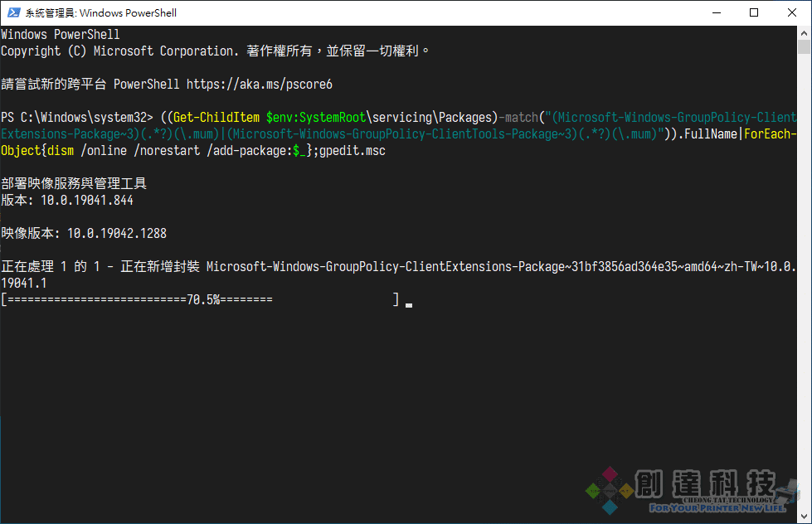Click the scrollbar down arrow

click(x=805, y=517)
